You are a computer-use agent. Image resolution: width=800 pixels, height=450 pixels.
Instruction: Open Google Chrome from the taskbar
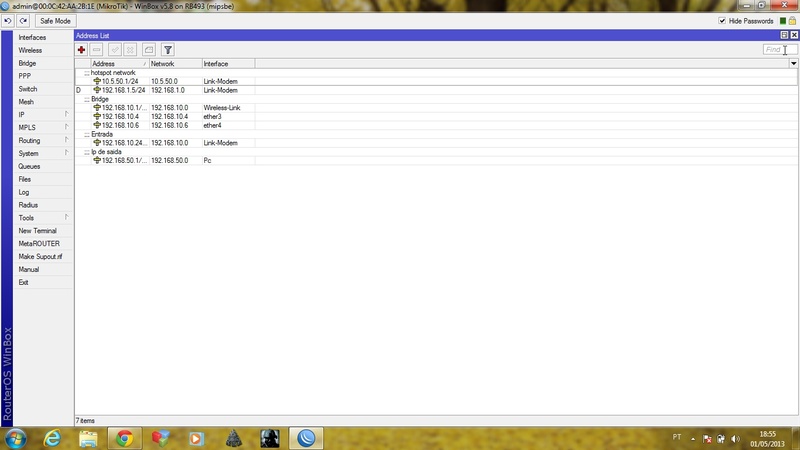[x=124, y=438]
